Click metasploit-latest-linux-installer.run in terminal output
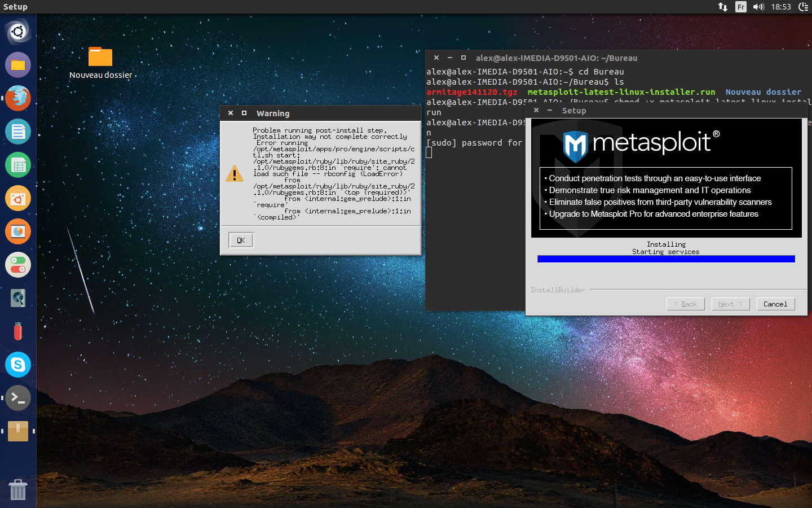812x508 pixels. tap(621, 92)
